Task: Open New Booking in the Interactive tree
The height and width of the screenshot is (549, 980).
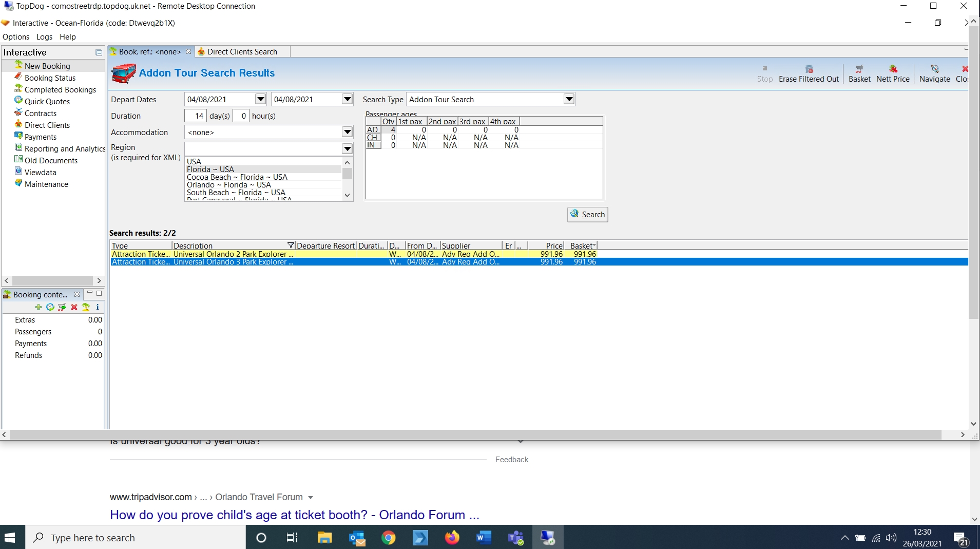Action: point(47,66)
